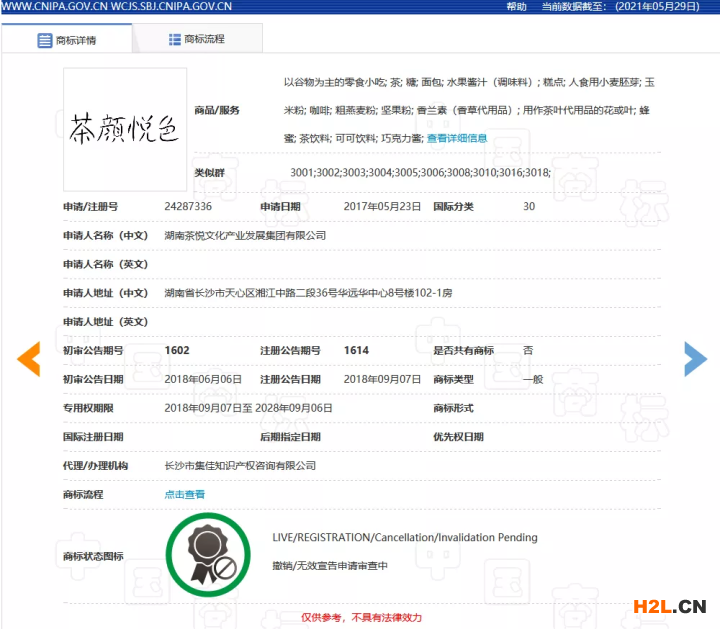Click the registration number 24287336

pos(188,206)
